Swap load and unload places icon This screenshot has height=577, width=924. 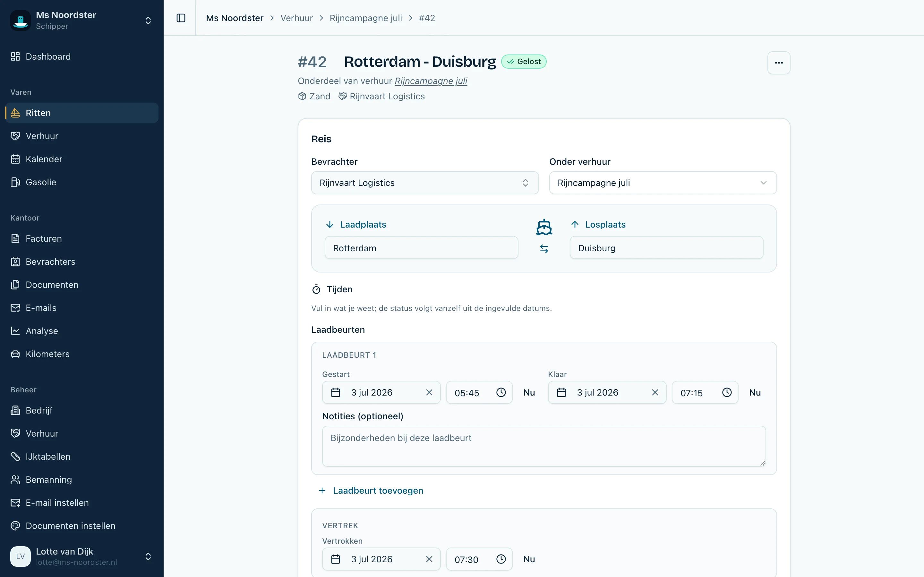[x=544, y=249]
